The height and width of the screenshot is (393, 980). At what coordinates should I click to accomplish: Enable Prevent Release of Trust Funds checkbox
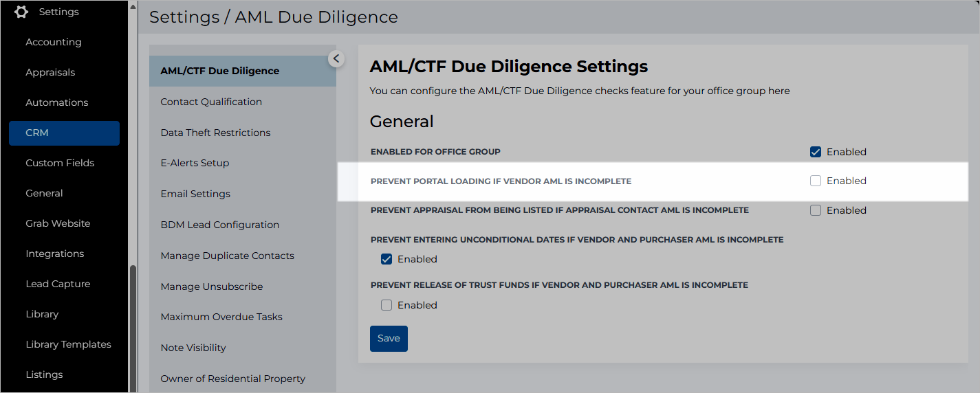[386, 305]
